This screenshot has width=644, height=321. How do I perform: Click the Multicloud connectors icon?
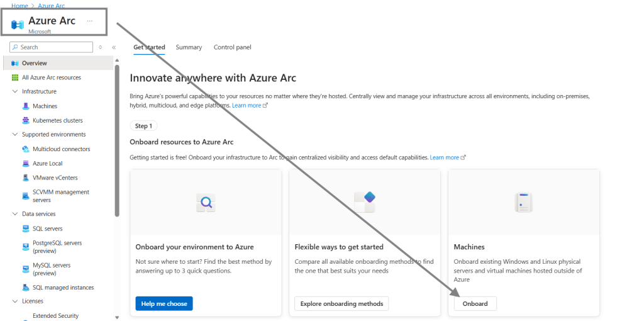(x=26, y=149)
